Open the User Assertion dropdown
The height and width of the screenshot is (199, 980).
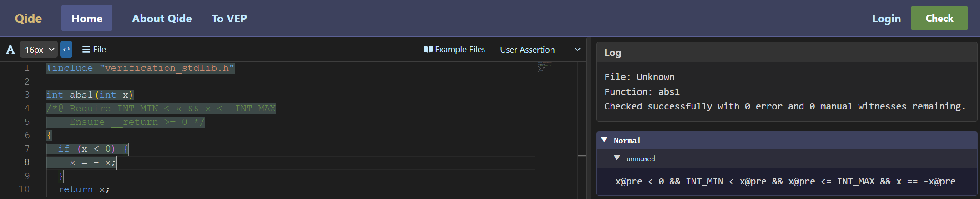(540, 50)
